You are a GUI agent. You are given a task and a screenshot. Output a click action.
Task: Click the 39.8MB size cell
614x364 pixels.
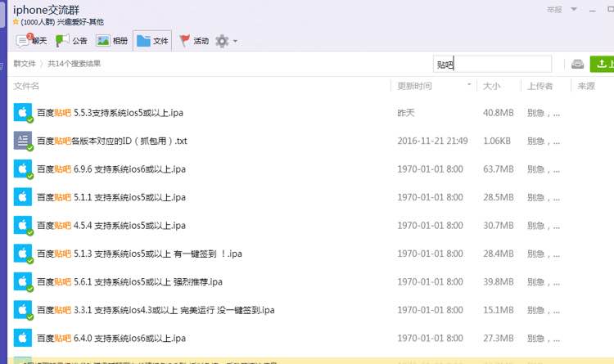pyautogui.click(x=498, y=282)
